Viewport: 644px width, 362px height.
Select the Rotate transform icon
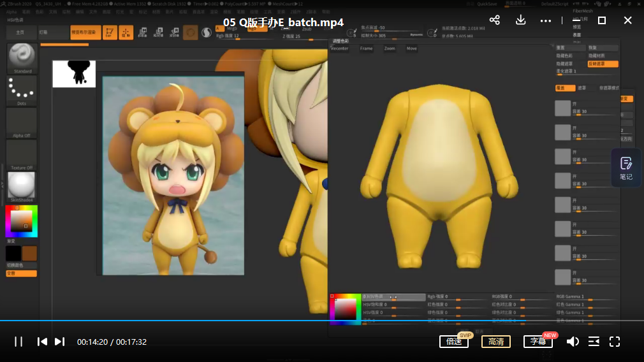click(175, 33)
